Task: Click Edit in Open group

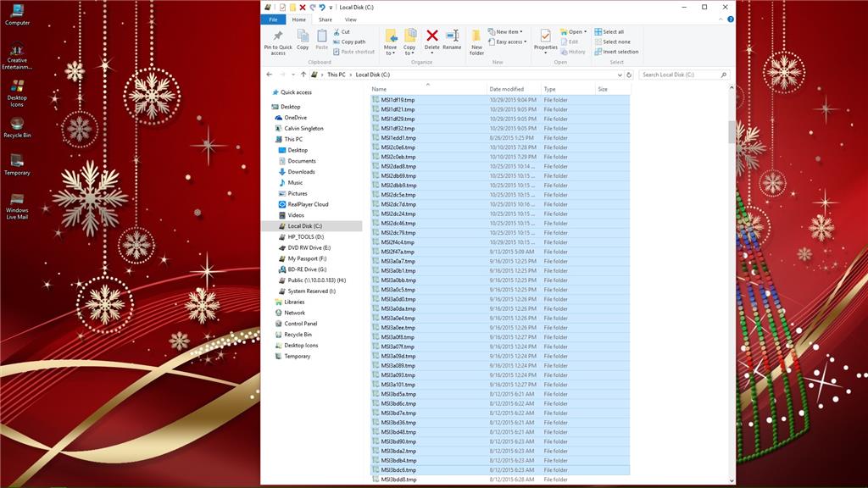Action: (x=570, y=42)
